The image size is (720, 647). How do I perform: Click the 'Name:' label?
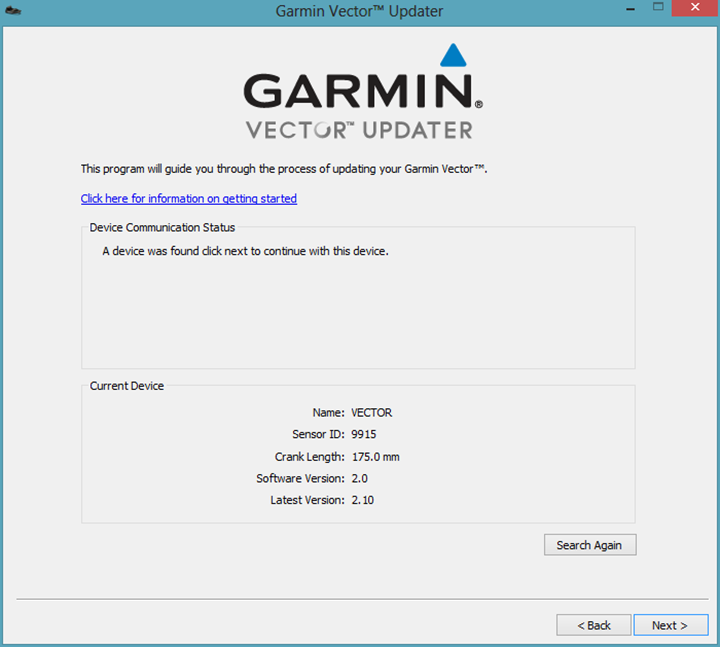click(x=328, y=412)
